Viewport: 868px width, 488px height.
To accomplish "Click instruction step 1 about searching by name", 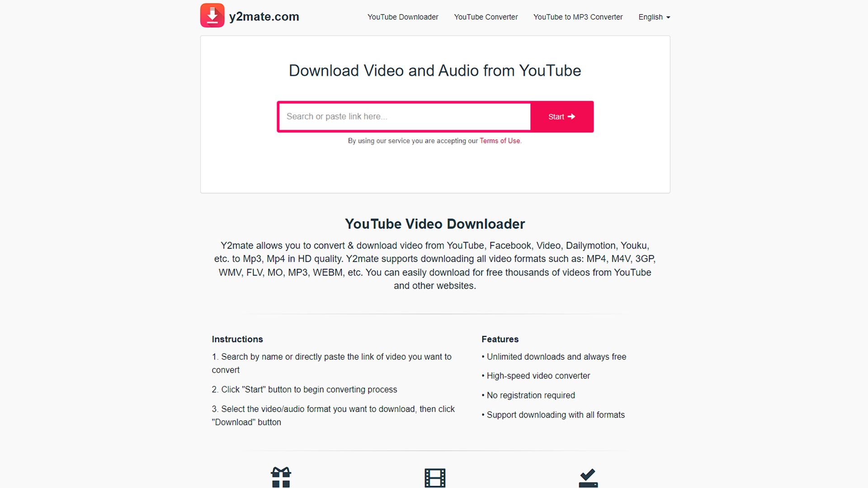I will click(x=332, y=363).
